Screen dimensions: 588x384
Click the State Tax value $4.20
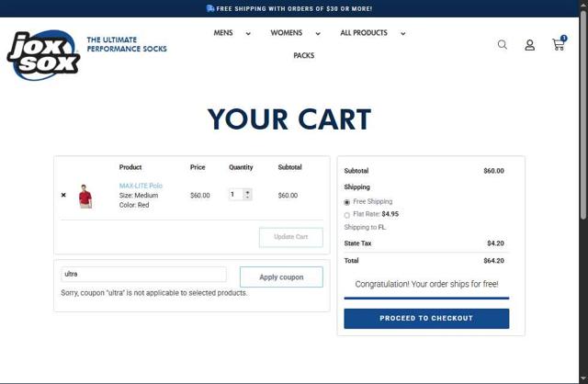(495, 243)
